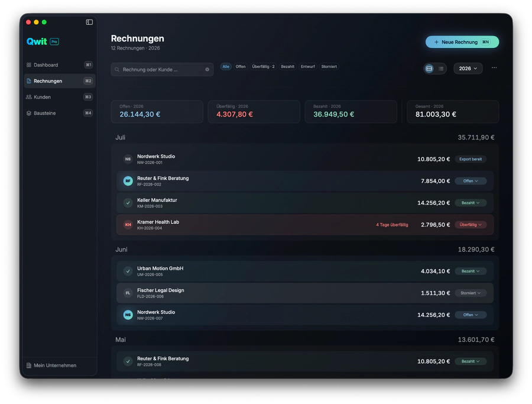The image size is (532, 404).
Task: Click the 12 Rechnungen · 2026 subtitle
Action: [135, 49]
